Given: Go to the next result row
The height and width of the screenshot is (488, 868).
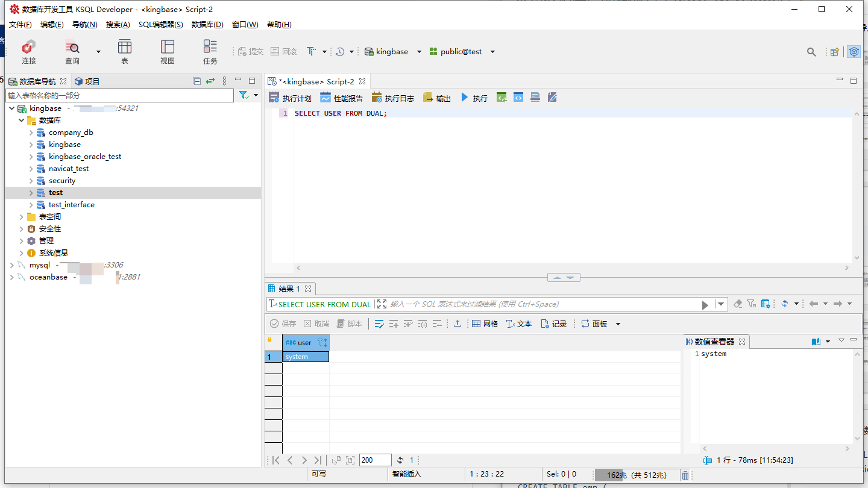Looking at the screenshot, I should click(x=304, y=460).
